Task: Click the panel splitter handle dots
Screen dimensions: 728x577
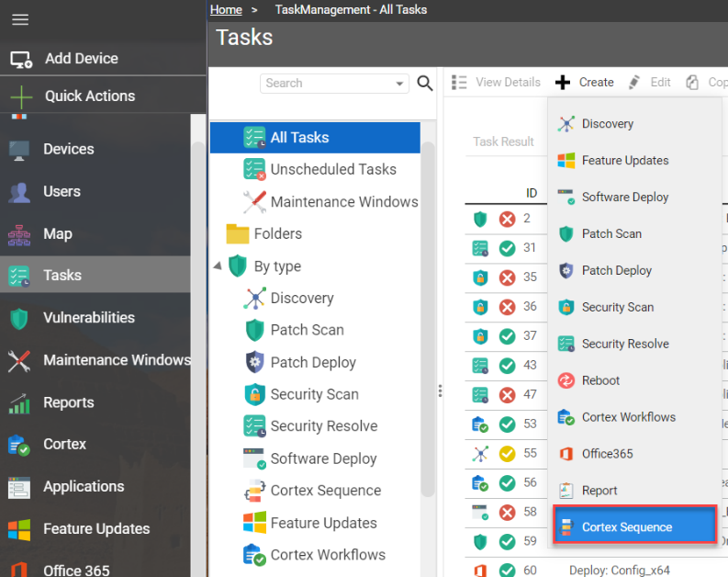Action: [x=440, y=391]
